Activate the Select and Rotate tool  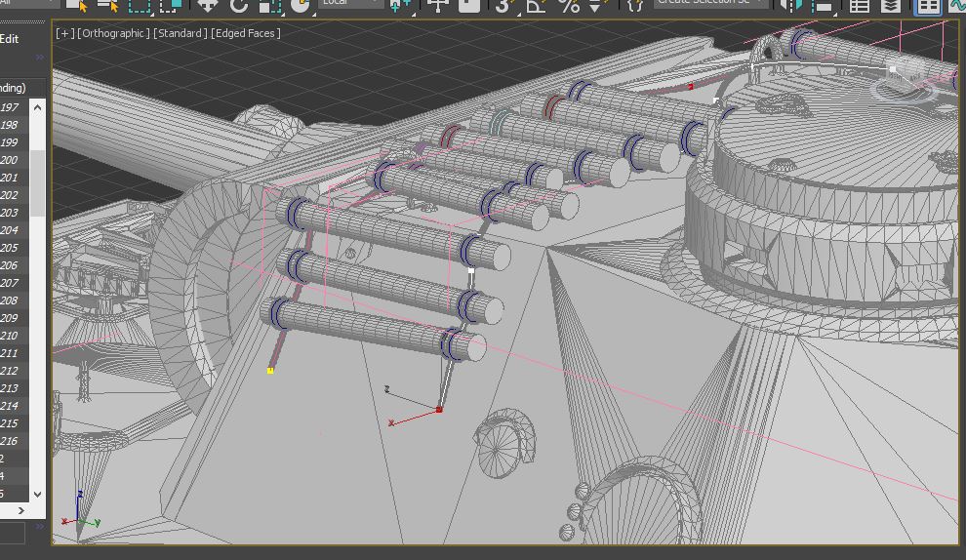[x=239, y=5]
